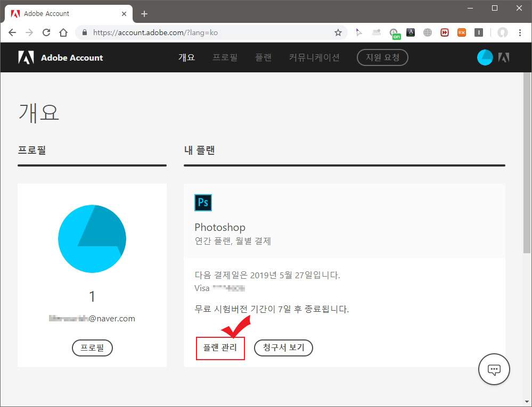Close the Adobe Account tab
Viewport: 532px width, 407px height.
click(124, 14)
